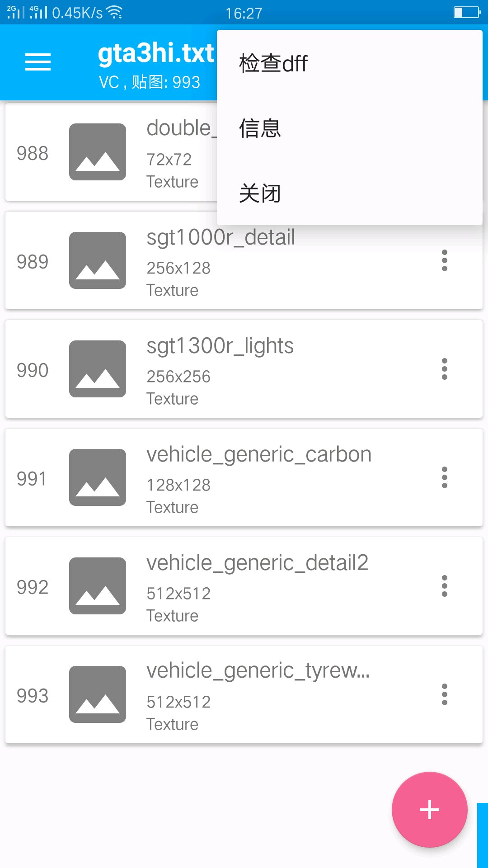Tap the pink add texture button
The width and height of the screenshot is (488, 868).
click(429, 809)
